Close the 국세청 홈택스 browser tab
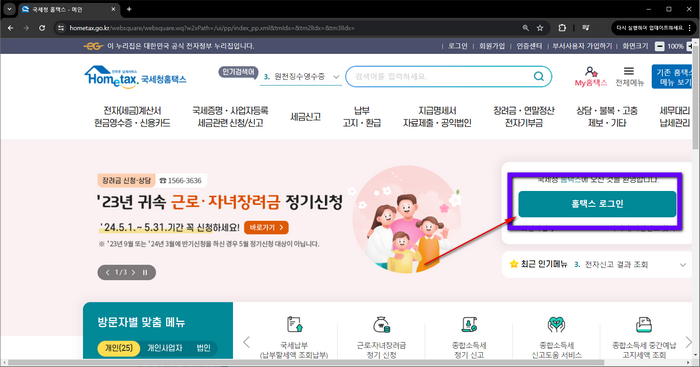 [x=113, y=9]
